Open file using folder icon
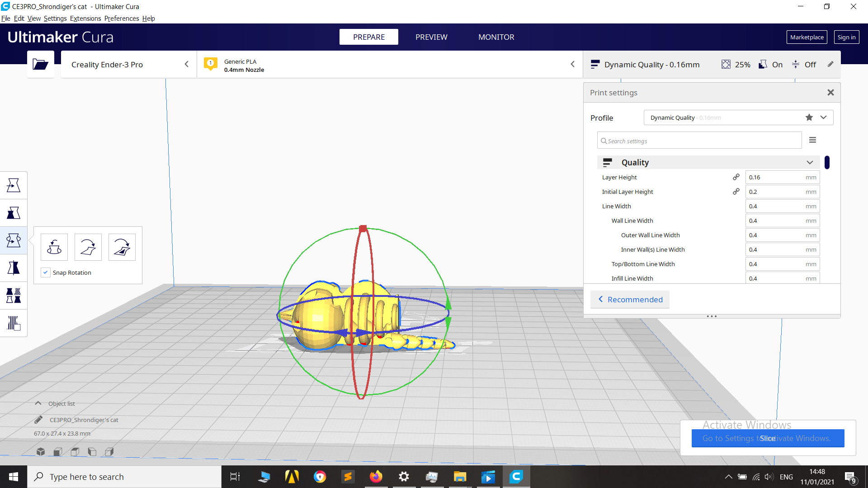 [x=40, y=65]
